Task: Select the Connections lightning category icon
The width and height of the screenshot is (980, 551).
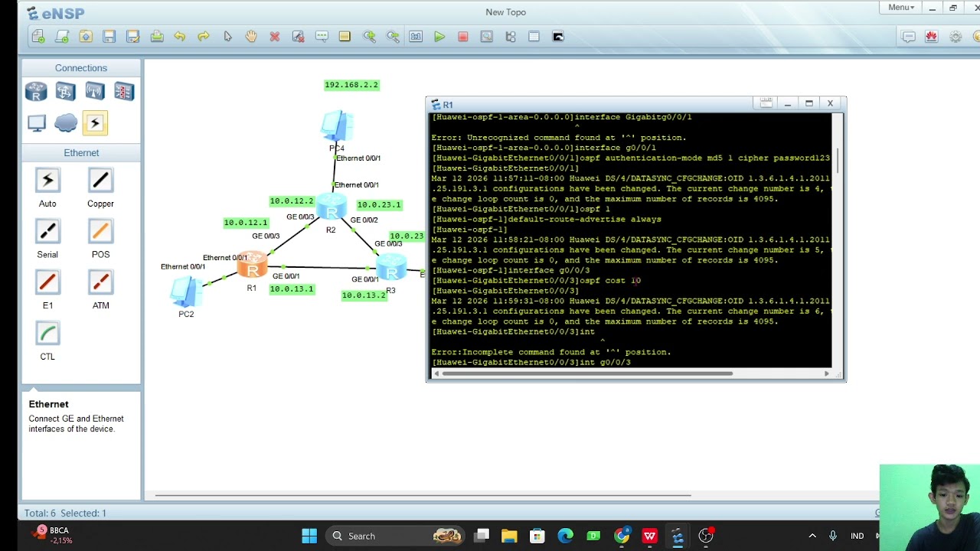Action: [95, 123]
